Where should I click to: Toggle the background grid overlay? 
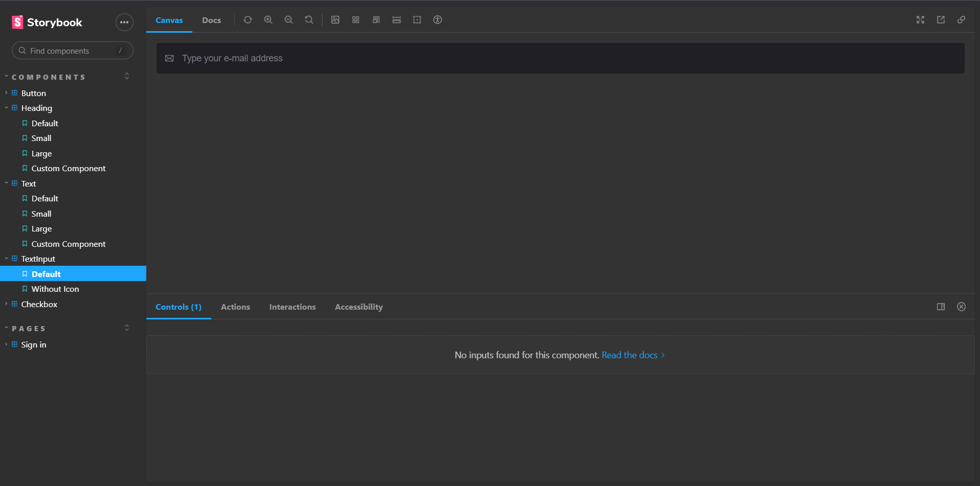coord(355,20)
